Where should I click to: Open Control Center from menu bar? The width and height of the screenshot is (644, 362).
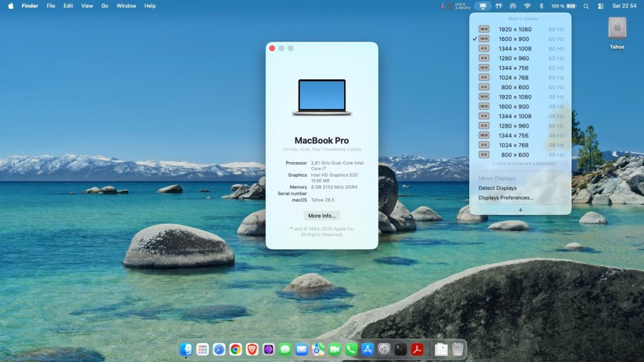(601, 6)
